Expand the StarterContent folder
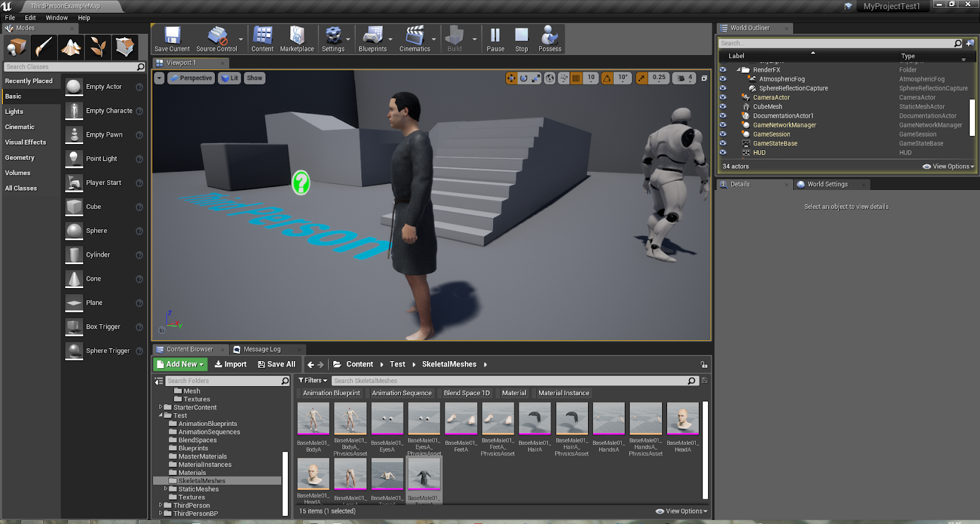This screenshot has height=524, width=980. click(160, 407)
